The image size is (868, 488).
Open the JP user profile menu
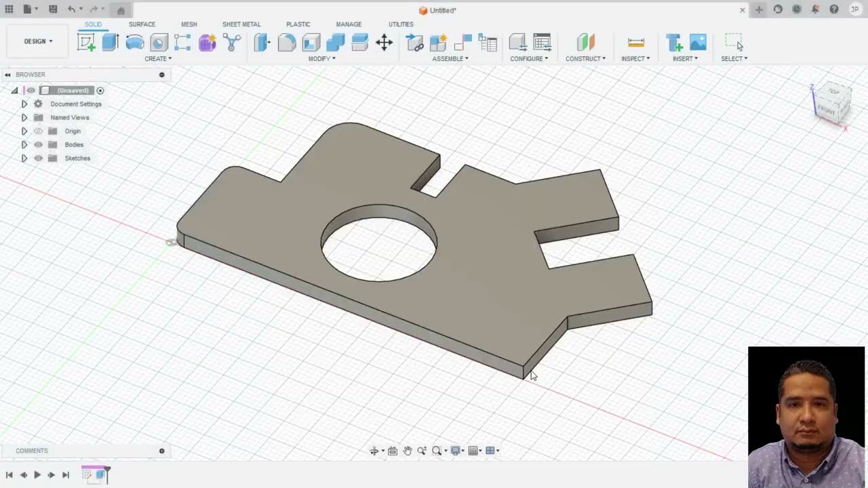pyautogui.click(x=855, y=9)
